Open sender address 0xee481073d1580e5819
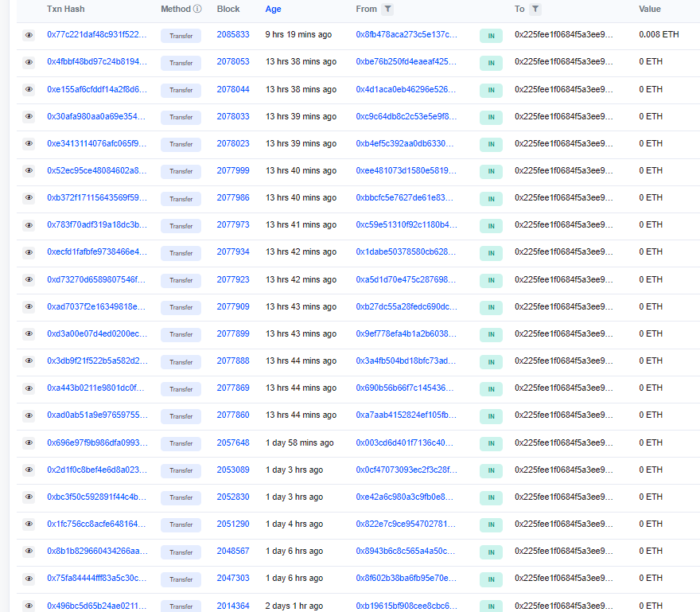700x612 pixels. point(406,170)
